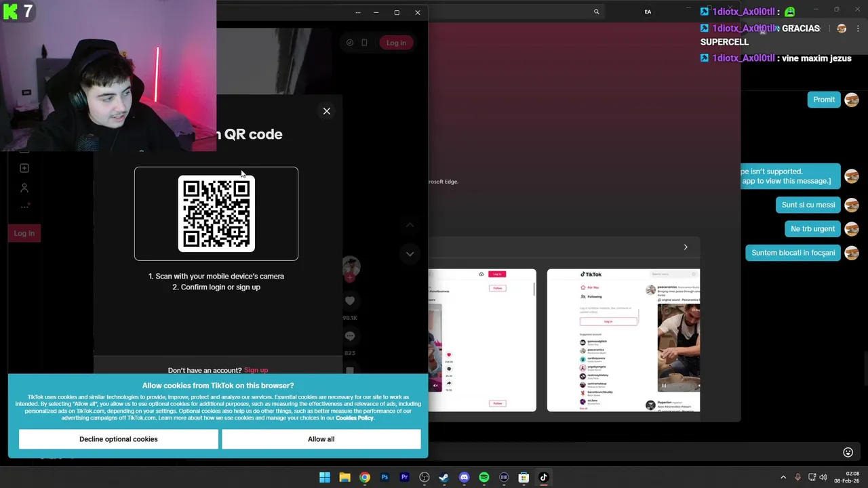Like the video with heart icon
Image resolution: width=868 pixels, height=488 pixels.
coord(350,301)
